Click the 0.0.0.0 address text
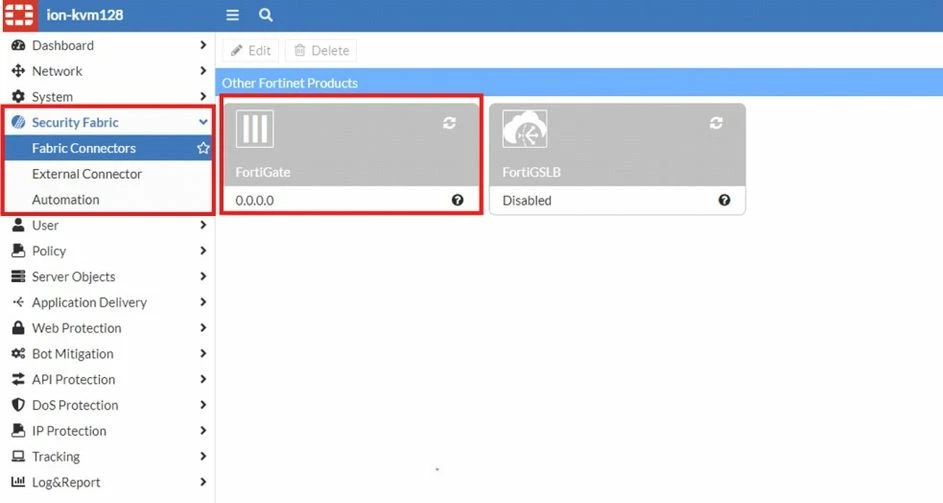The height and width of the screenshot is (503, 943). pos(254,200)
